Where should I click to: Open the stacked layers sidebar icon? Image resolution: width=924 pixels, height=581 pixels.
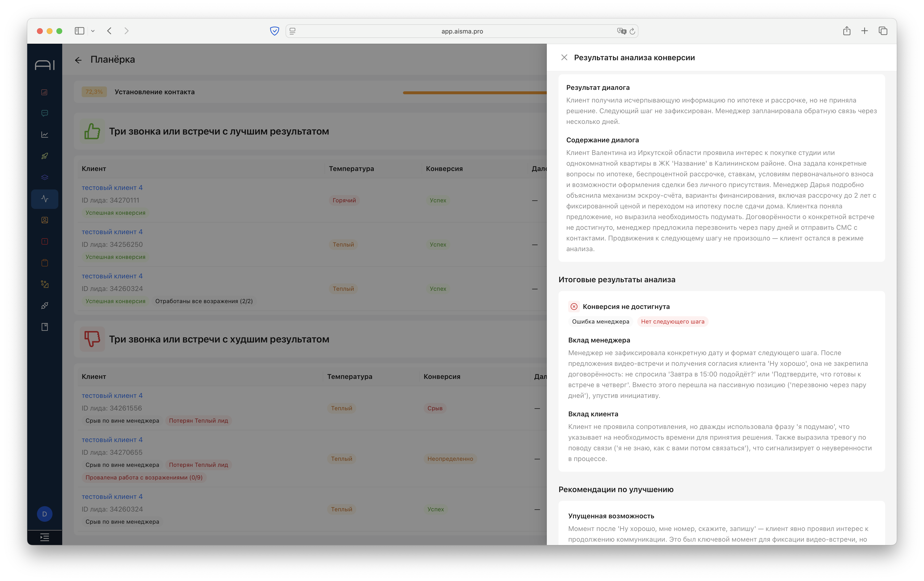(44, 177)
